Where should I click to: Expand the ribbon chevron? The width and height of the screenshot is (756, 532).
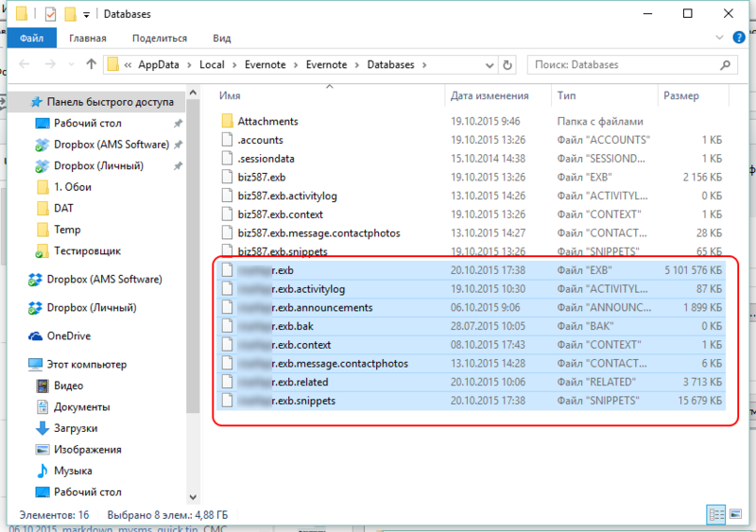pos(719,37)
